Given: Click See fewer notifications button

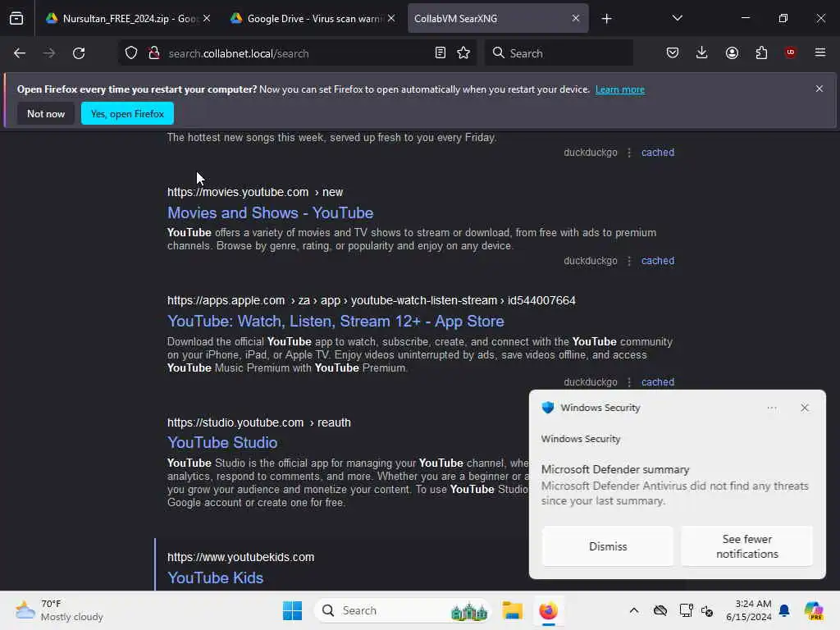Looking at the screenshot, I should click(x=746, y=546).
